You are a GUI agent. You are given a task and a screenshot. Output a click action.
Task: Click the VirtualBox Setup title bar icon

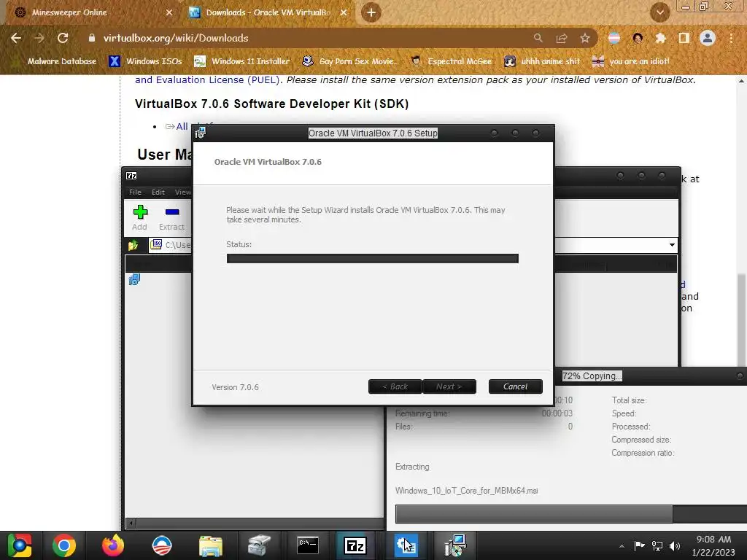pos(200,133)
